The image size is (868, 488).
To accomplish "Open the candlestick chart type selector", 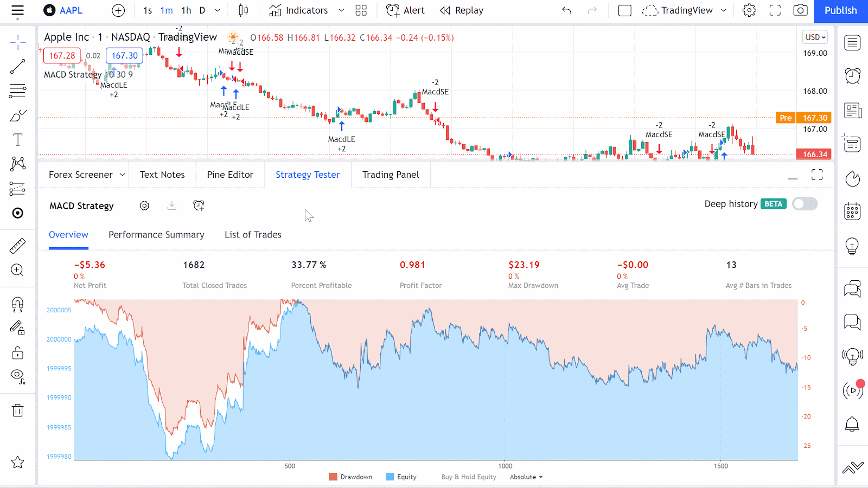I will click(244, 10).
